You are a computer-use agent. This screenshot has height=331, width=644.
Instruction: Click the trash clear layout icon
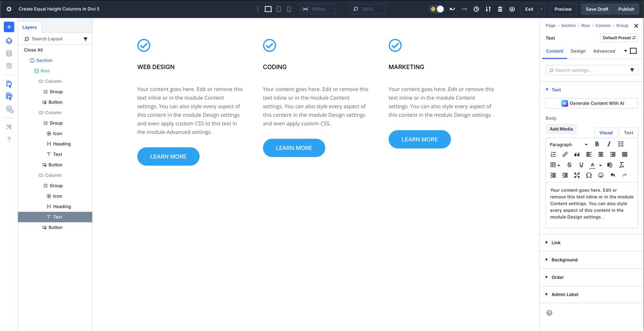[500, 9]
